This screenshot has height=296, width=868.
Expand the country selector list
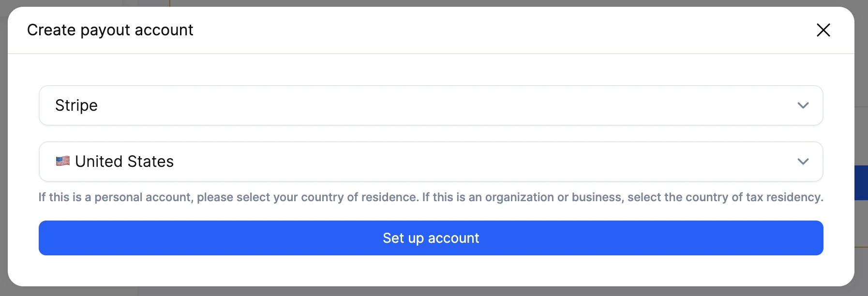click(431, 162)
